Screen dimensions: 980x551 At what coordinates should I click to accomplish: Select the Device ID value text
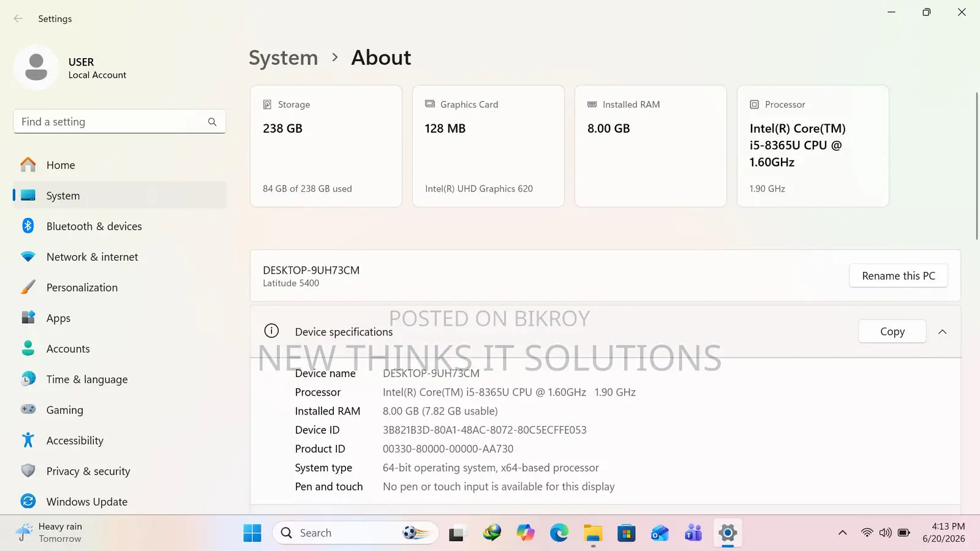tap(484, 430)
